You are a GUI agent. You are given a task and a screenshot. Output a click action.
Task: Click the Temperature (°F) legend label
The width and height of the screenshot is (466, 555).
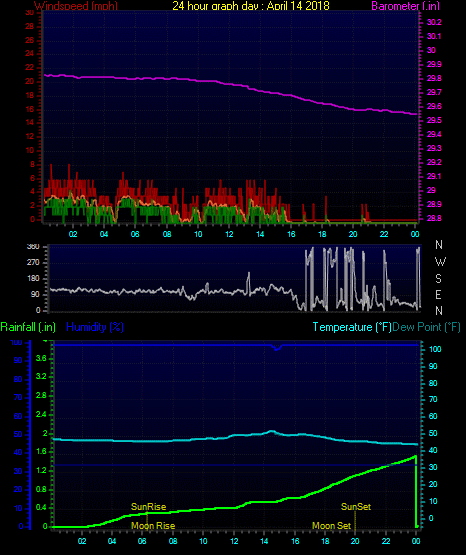click(x=352, y=327)
